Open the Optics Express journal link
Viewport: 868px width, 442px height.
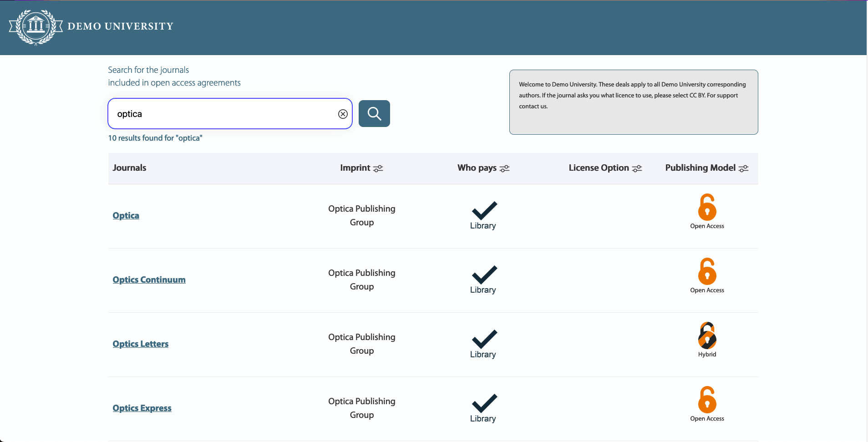click(142, 407)
